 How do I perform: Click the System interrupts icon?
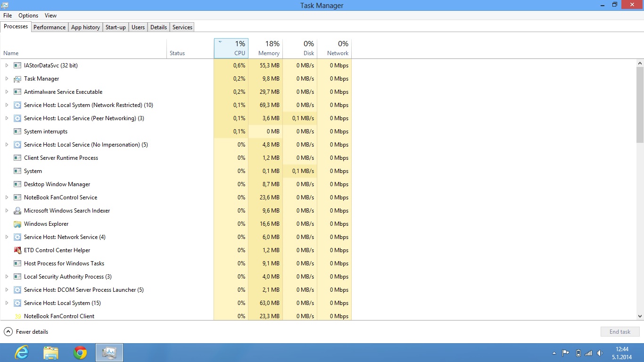(x=17, y=132)
